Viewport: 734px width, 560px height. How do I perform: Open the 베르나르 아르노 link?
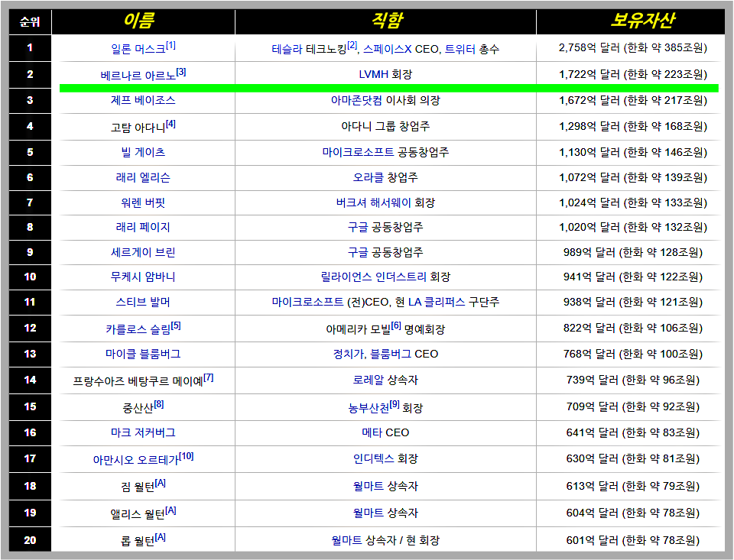click(x=138, y=76)
